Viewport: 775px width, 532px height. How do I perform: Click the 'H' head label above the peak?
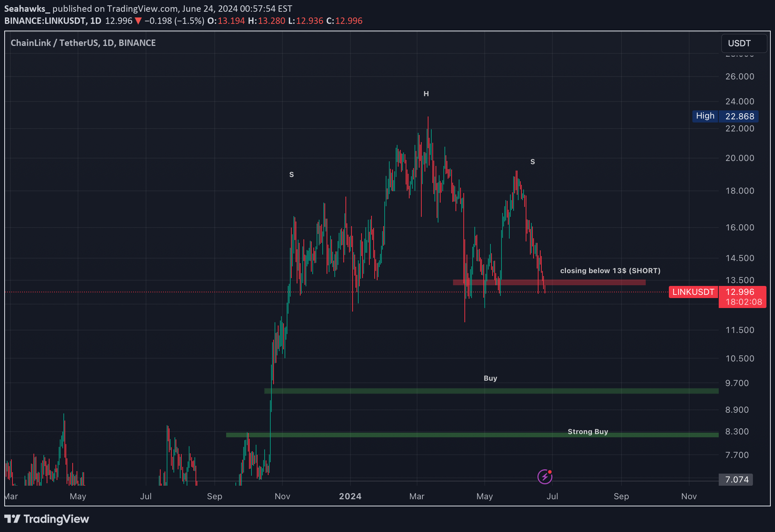(x=426, y=94)
